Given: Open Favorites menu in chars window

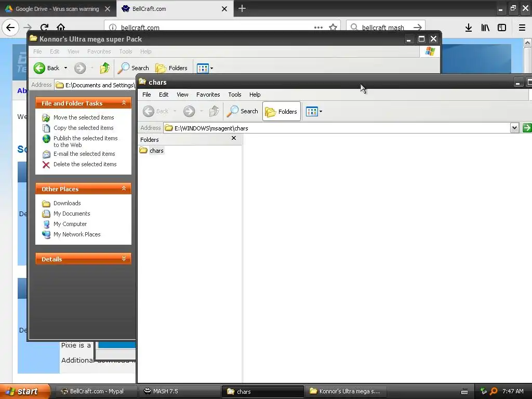Looking at the screenshot, I should [x=208, y=95].
